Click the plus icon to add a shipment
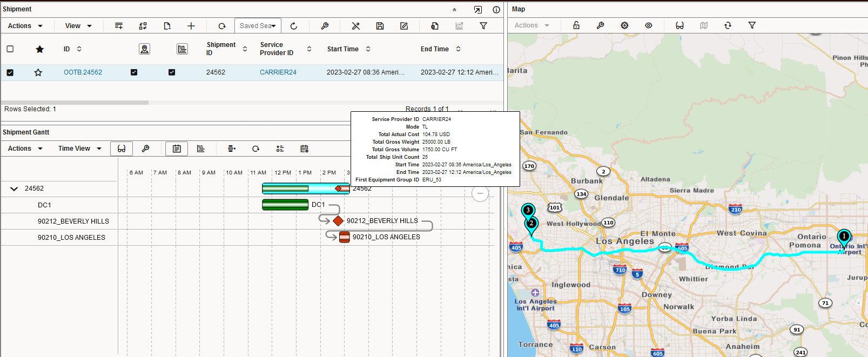The image size is (868, 357). click(x=191, y=26)
